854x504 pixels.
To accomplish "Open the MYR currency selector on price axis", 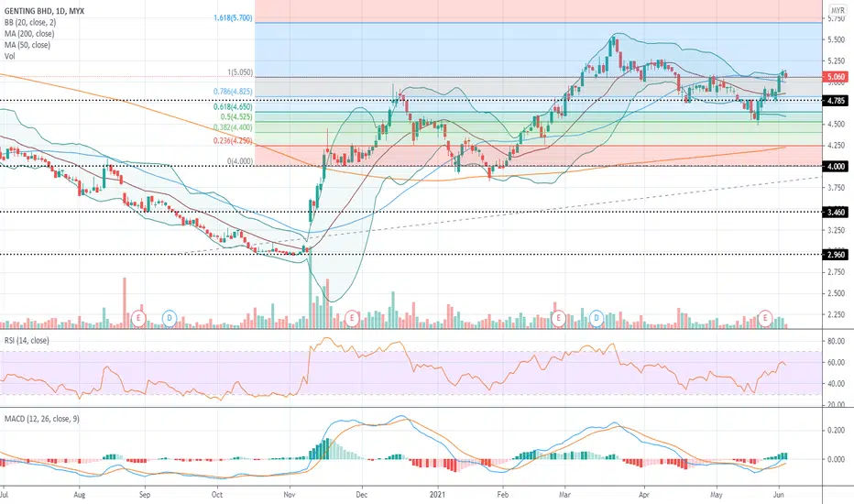I will pos(838,11).
